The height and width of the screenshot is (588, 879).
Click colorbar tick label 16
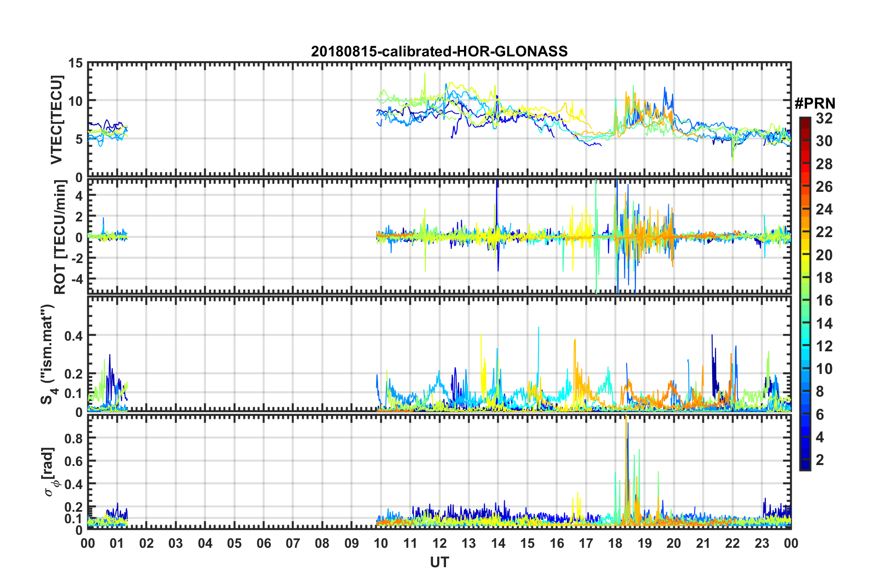[824, 300]
